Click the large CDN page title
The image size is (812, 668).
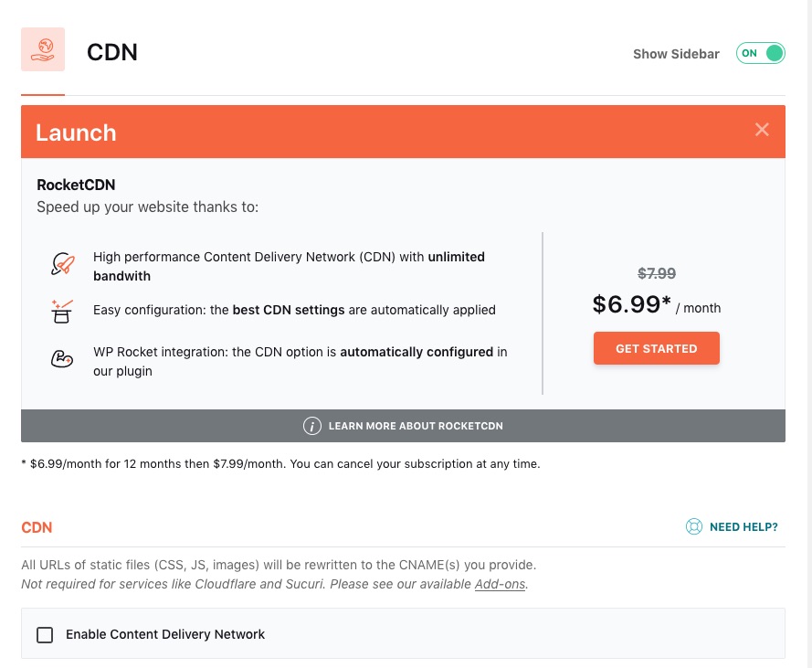(x=112, y=52)
